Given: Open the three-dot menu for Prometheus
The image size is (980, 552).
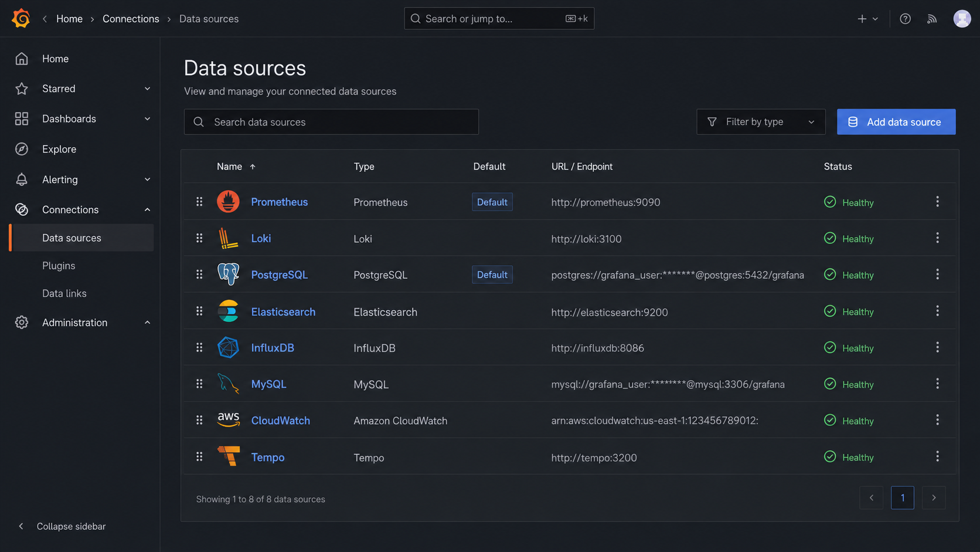Looking at the screenshot, I should click(937, 202).
